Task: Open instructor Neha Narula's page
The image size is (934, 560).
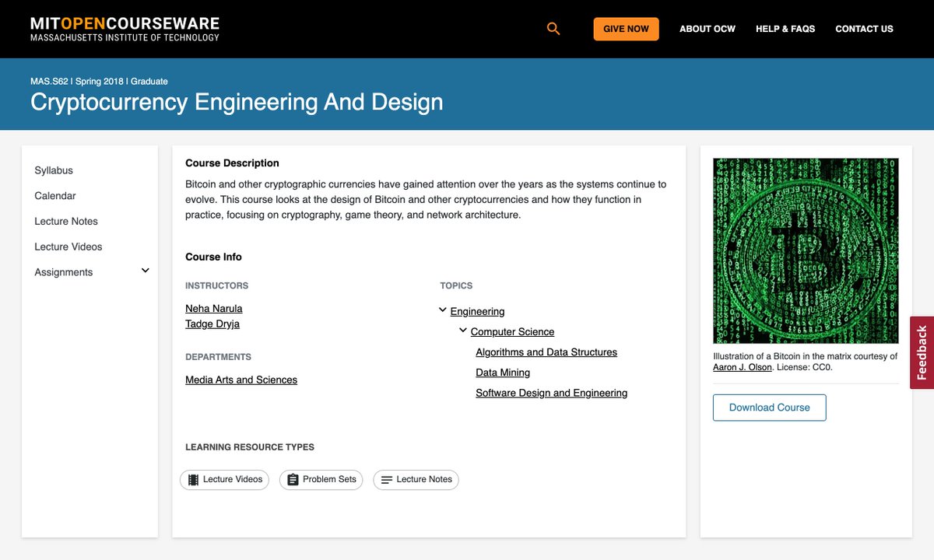Action: coord(213,308)
